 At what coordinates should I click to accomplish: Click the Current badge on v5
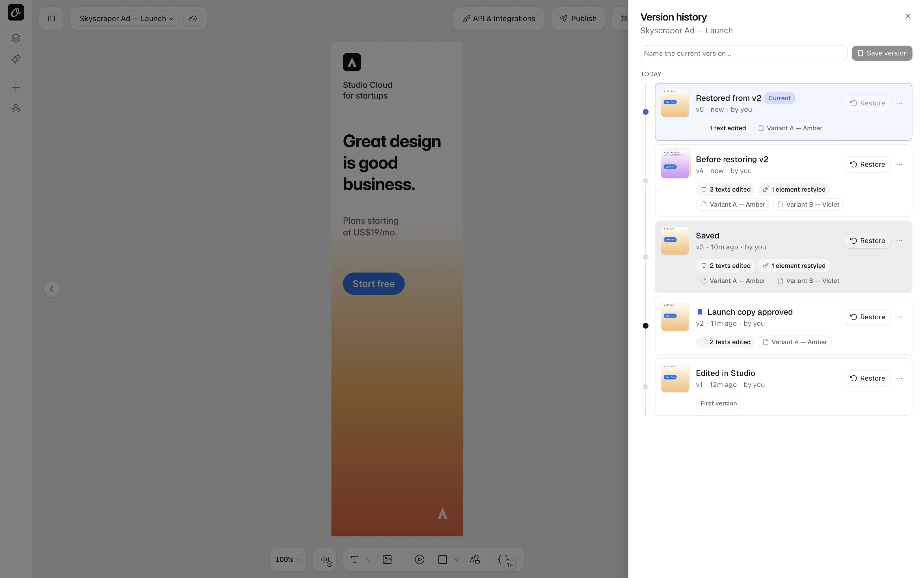pyautogui.click(x=779, y=98)
